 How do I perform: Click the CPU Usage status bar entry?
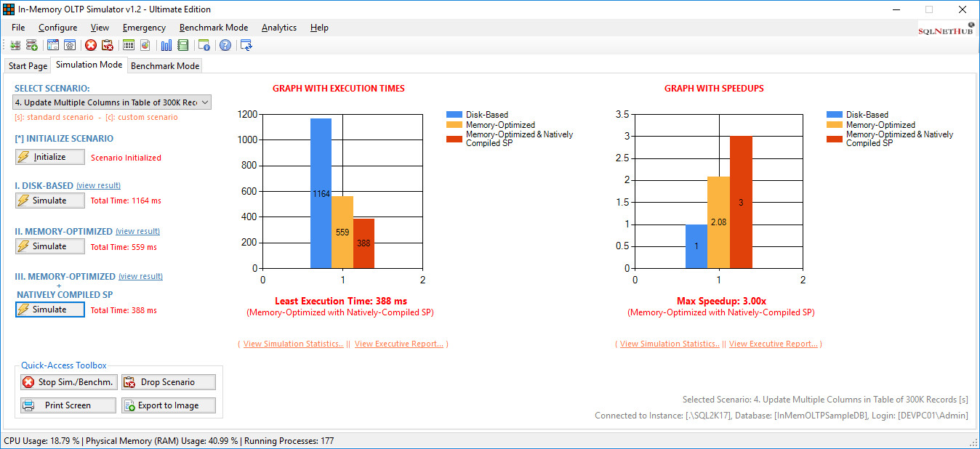pos(41,441)
